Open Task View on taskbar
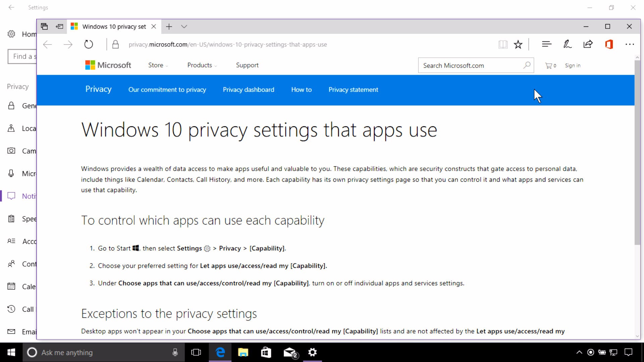 [196, 352]
